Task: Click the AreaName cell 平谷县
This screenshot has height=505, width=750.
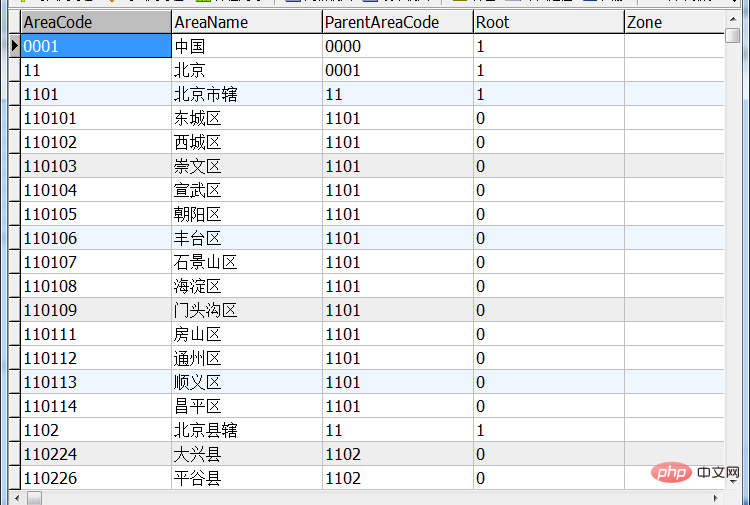Action: [x=247, y=478]
